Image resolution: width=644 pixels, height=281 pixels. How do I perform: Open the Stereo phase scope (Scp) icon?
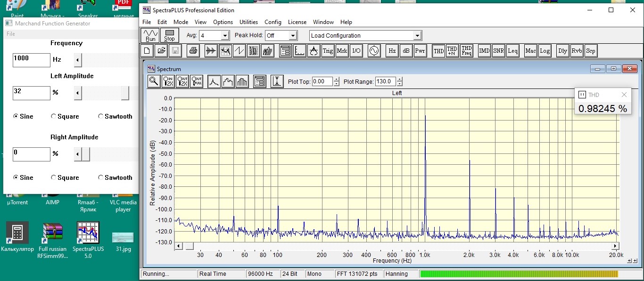point(591,51)
